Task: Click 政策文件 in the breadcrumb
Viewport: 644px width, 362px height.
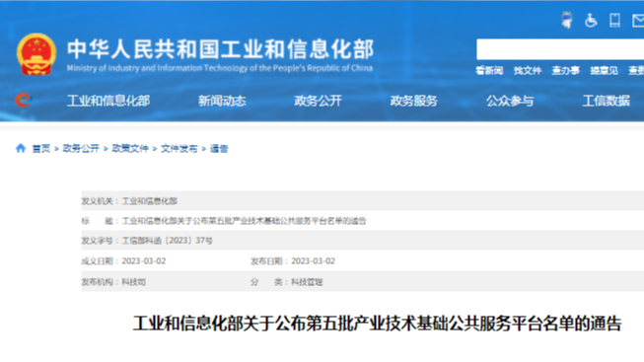Action: point(130,148)
